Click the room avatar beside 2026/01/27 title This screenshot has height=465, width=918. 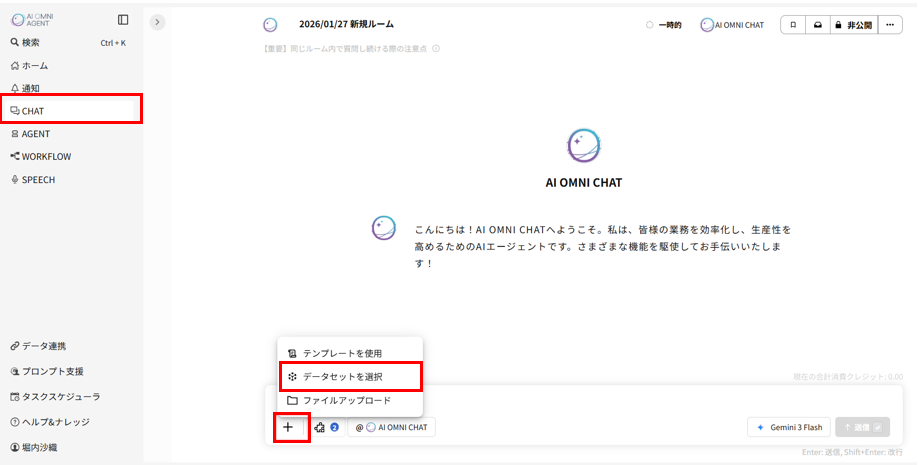[270, 25]
